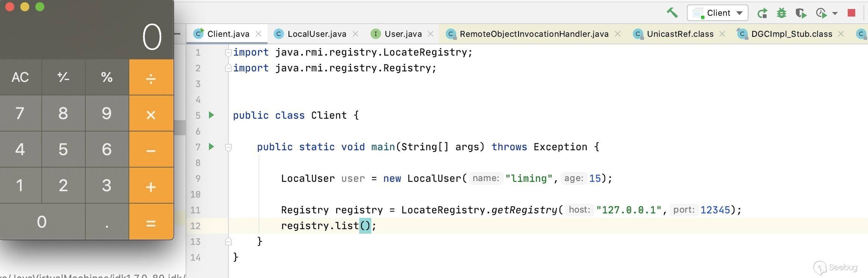The width and height of the screenshot is (868, 278).
Task: Close the User.java tab
Action: (431, 34)
